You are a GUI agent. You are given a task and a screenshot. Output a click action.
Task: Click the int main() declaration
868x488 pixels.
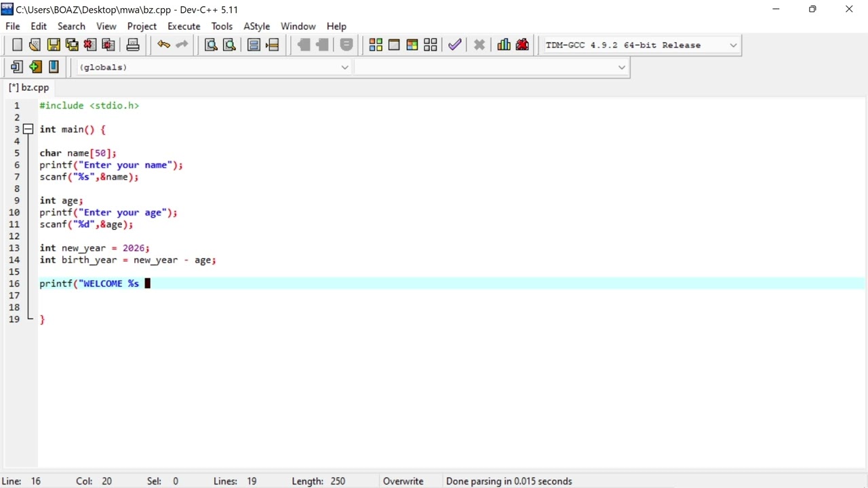pyautogui.click(x=73, y=129)
